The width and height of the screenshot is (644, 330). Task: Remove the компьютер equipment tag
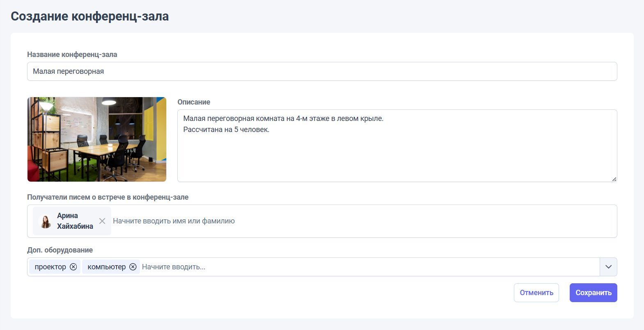133,267
